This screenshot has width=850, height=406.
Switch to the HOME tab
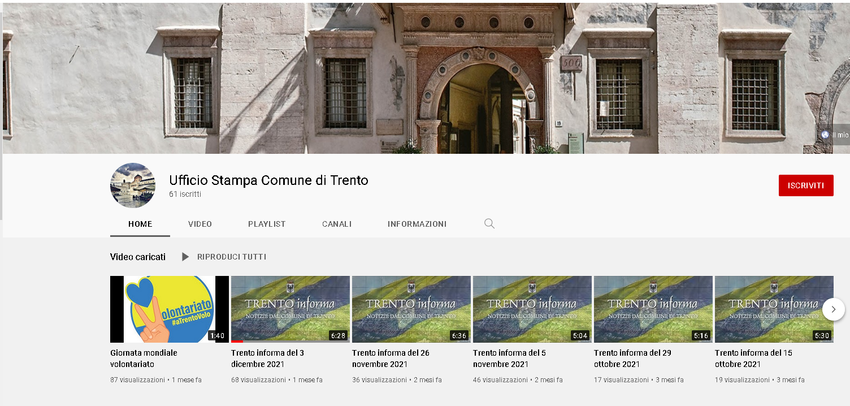(140, 224)
